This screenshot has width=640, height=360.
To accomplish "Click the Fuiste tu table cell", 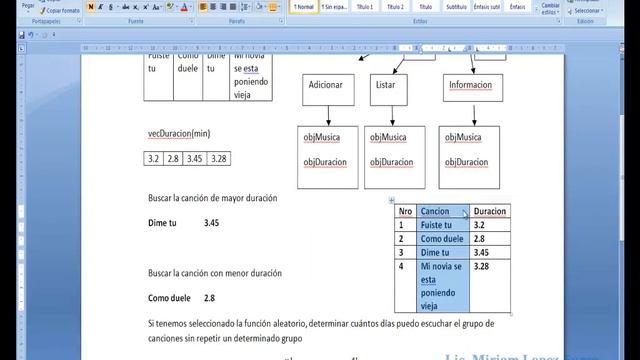I will click(x=443, y=225).
